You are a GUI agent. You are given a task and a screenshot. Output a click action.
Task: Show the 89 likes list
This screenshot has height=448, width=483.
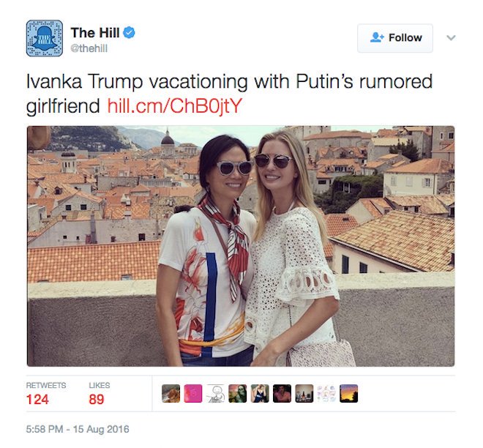100,394
